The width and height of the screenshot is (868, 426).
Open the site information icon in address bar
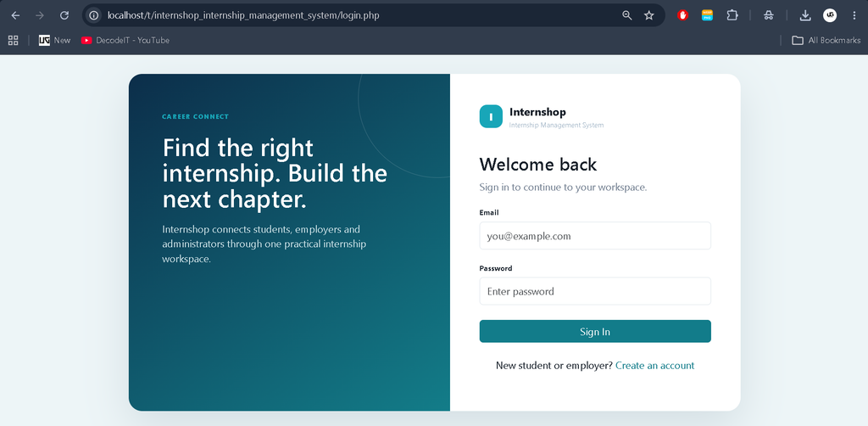point(94,15)
